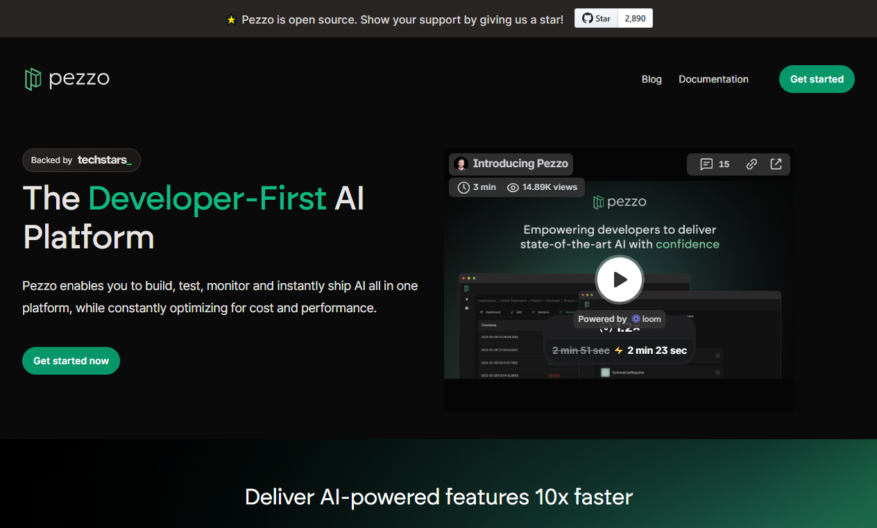
Task: Open the Blog page
Action: point(651,79)
